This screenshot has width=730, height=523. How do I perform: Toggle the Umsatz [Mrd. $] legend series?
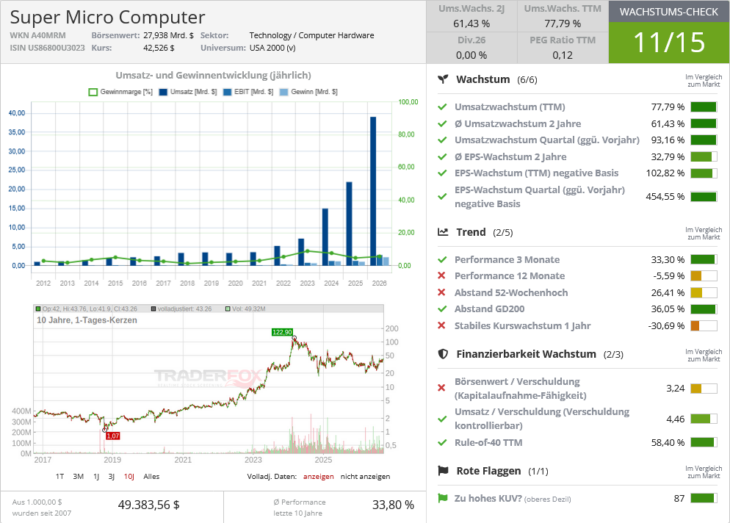coord(188,92)
